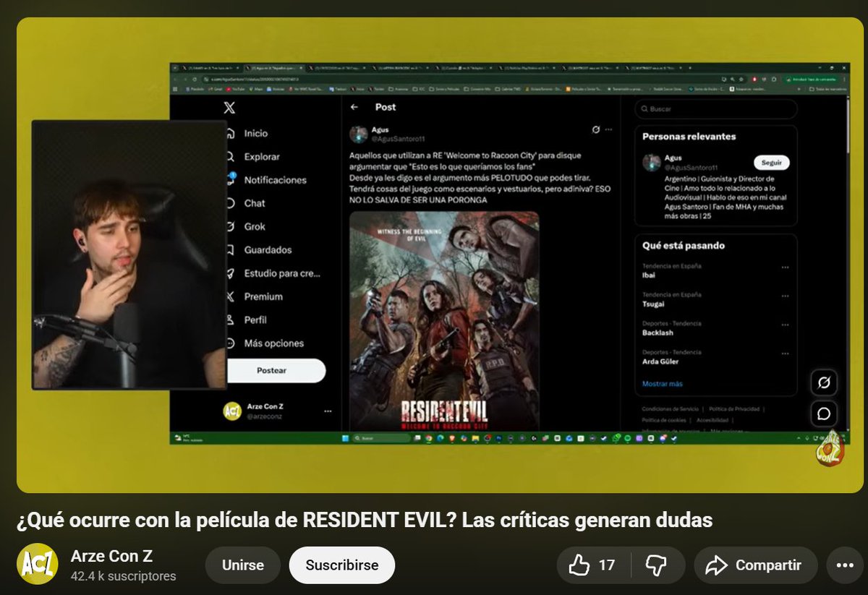Click the Arze Con Z channel avatar
Screen dimensions: 868x595
[37, 564]
